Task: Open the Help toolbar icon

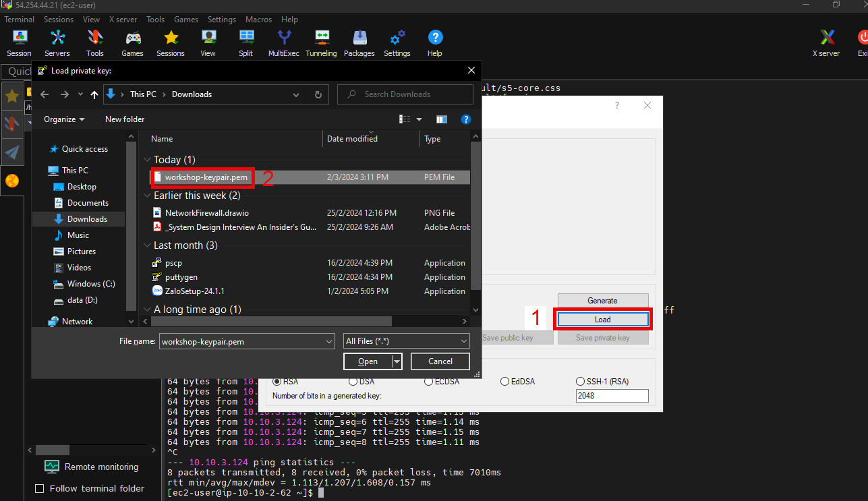Action: coord(435,43)
